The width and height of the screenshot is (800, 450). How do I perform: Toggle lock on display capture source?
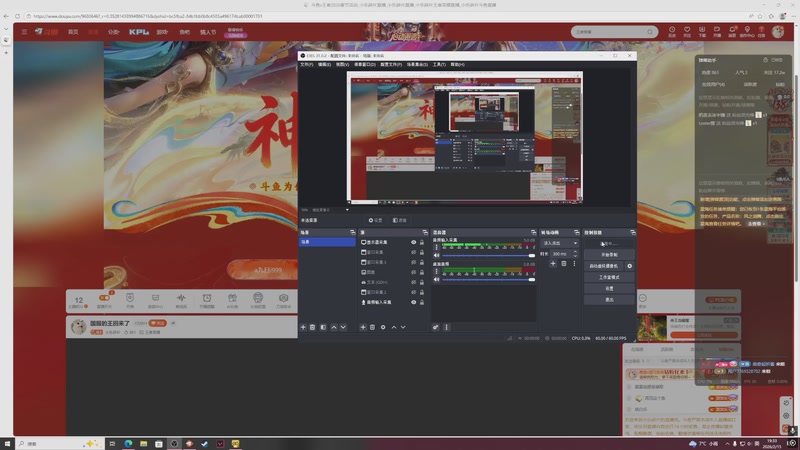(x=422, y=242)
